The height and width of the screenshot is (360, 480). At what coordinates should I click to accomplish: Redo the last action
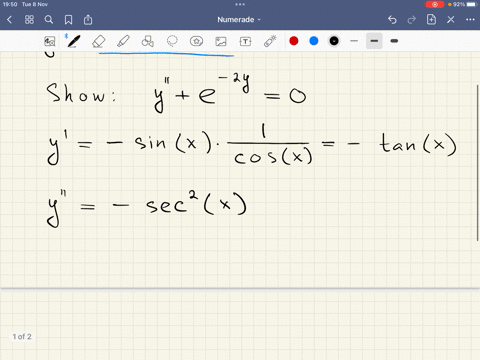(x=412, y=20)
